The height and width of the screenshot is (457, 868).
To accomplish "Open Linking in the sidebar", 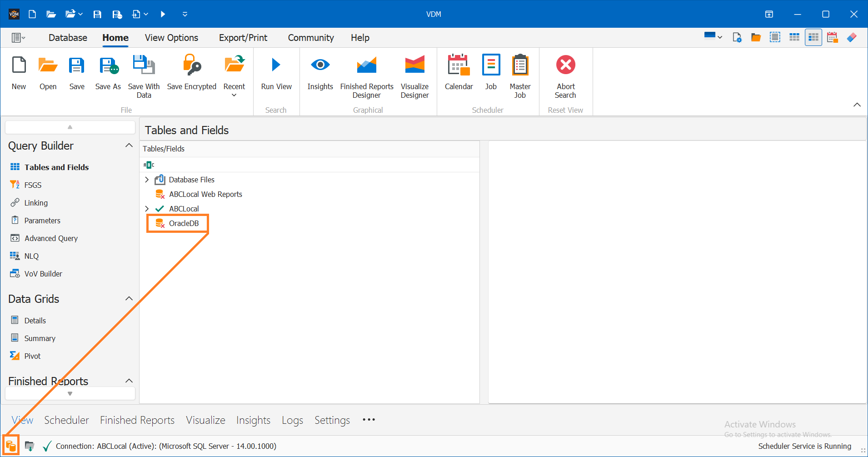I will (29, 202).
